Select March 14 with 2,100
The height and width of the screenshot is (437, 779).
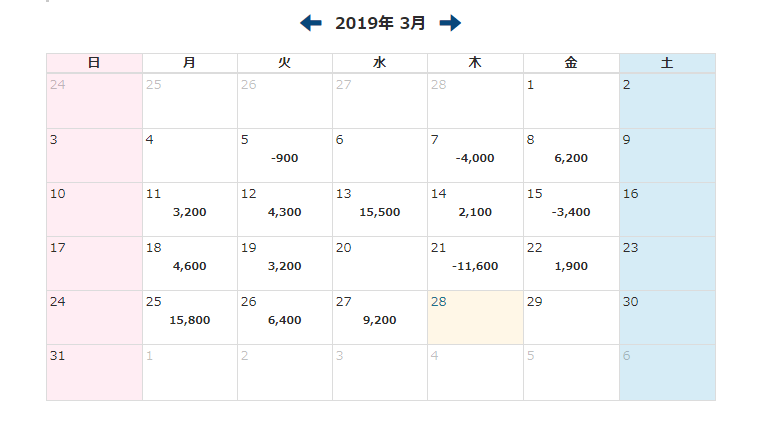(475, 211)
